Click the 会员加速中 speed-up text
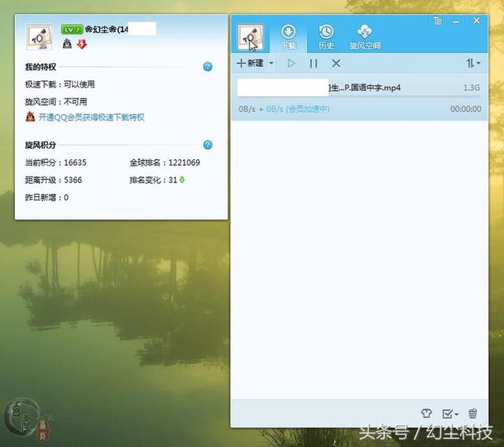This screenshot has width=504, height=447. [x=308, y=109]
